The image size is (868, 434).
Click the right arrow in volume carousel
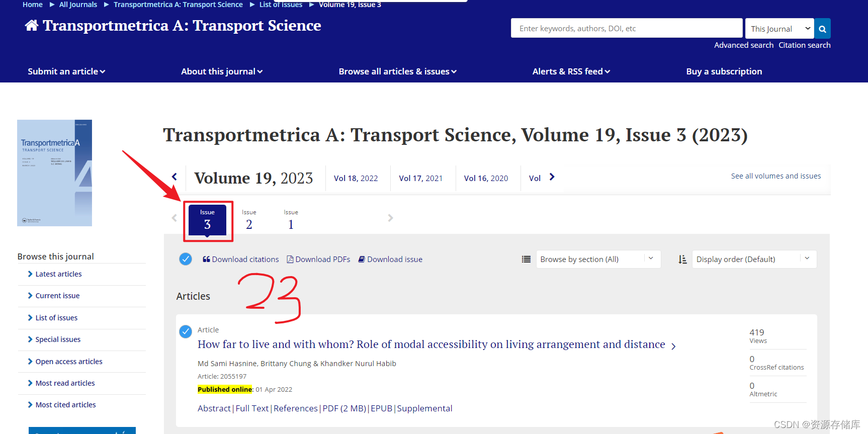[x=552, y=177]
